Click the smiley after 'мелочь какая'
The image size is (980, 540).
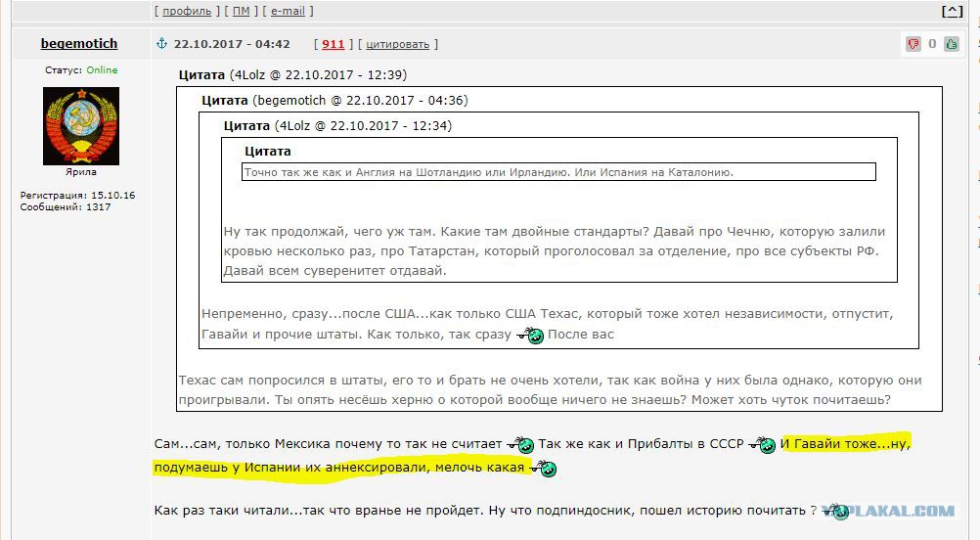coord(543,469)
